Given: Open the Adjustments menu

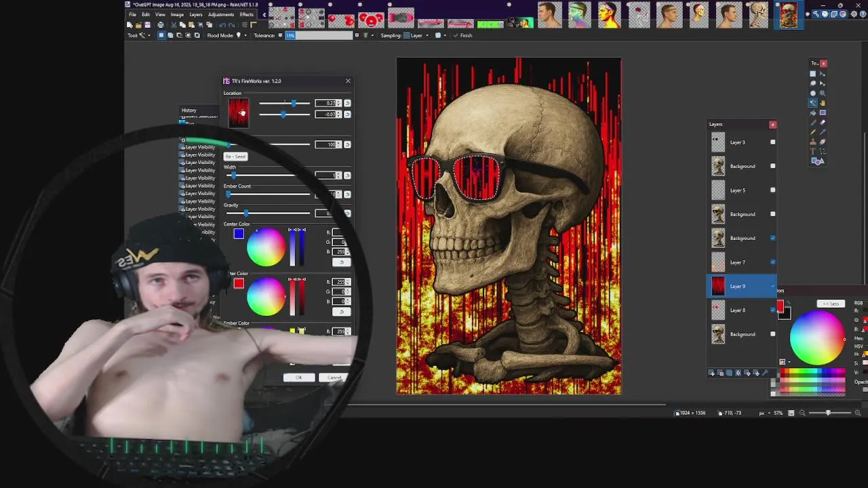Looking at the screenshot, I should click(x=221, y=14).
